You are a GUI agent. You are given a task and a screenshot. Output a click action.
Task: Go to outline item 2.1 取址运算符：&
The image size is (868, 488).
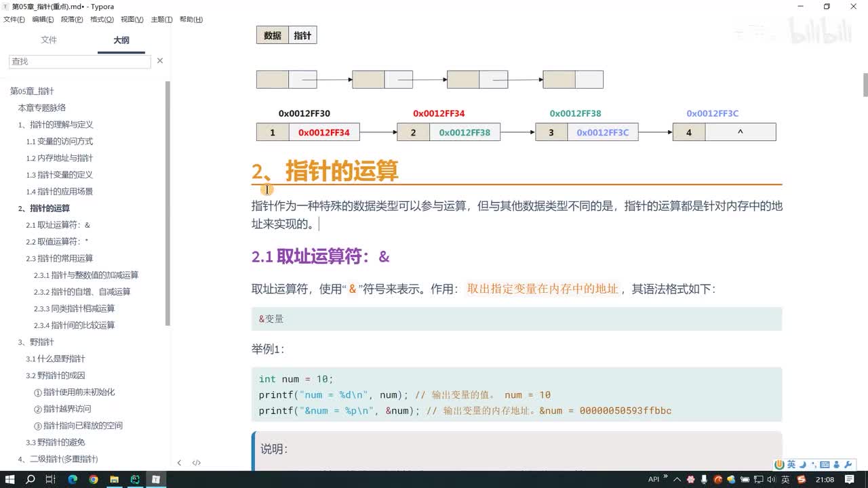58,225
